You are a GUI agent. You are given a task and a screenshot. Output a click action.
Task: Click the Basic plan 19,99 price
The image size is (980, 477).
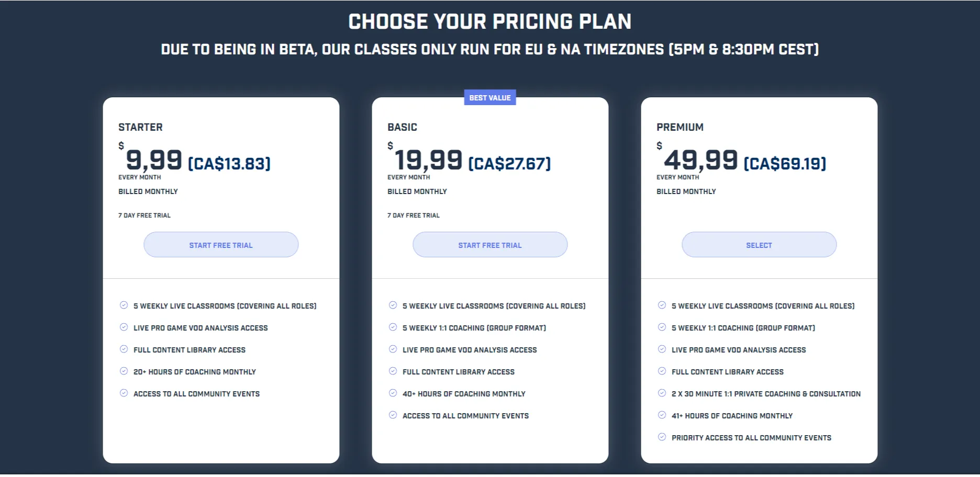428,160
